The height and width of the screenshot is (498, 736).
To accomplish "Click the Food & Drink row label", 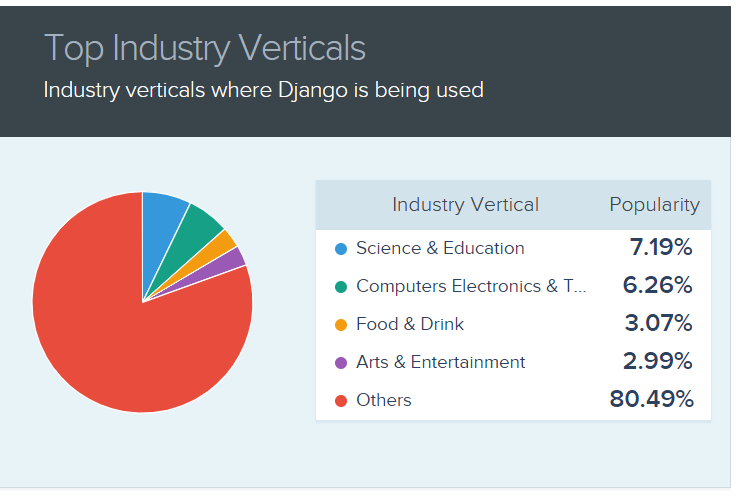I will click(410, 324).
